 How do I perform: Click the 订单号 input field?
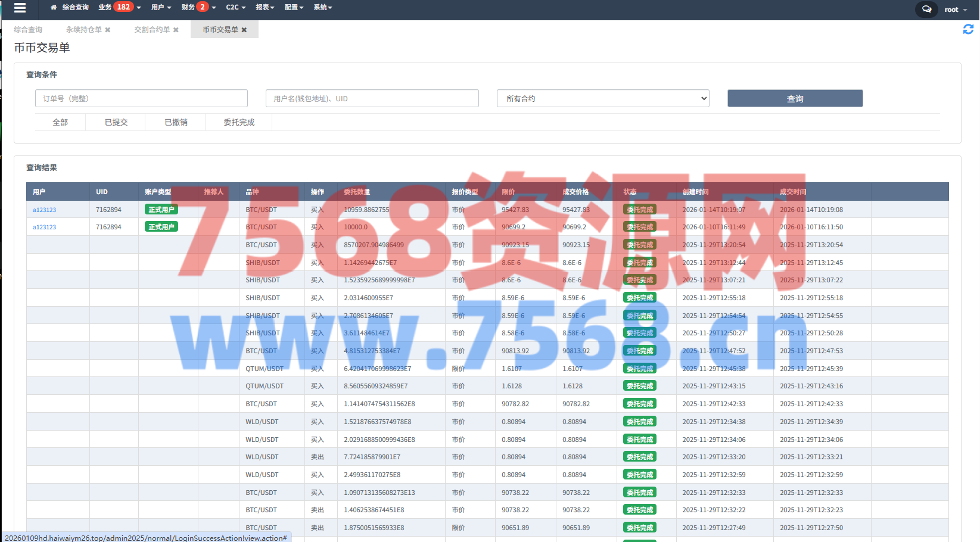(x=141, y=99)
